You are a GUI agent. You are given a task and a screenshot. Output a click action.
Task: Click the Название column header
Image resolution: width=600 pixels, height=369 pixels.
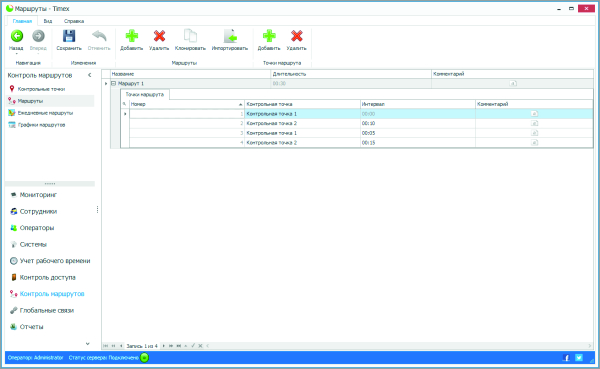click(191, 74)
